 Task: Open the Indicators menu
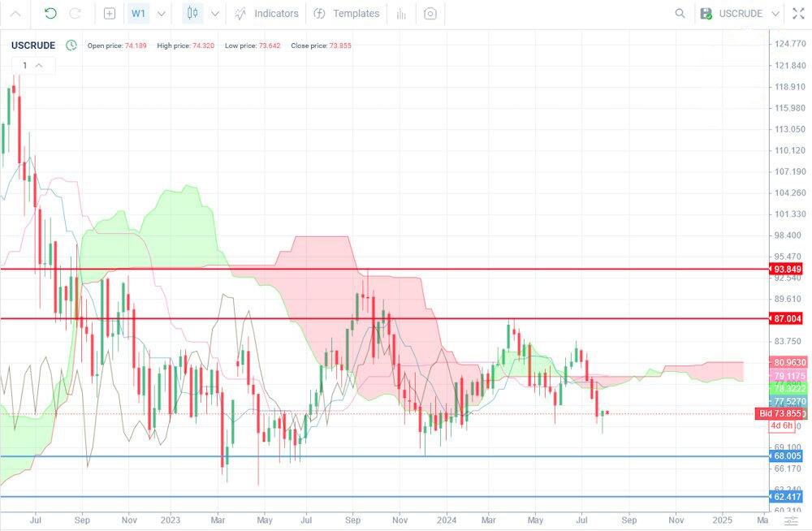[266, 14]
